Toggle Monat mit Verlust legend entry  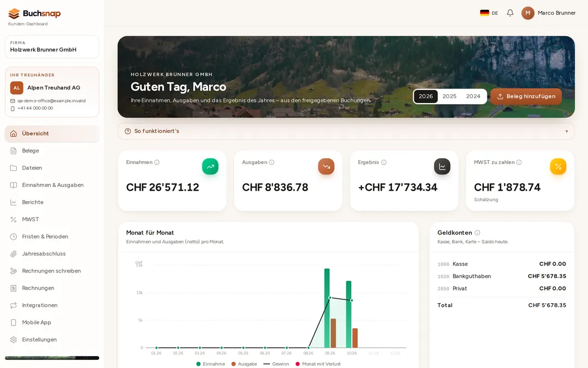pos(318,364)
